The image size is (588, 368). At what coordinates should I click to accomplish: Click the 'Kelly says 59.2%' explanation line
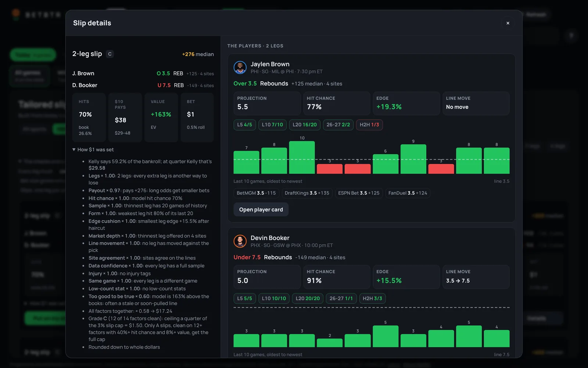click(150, 165)
